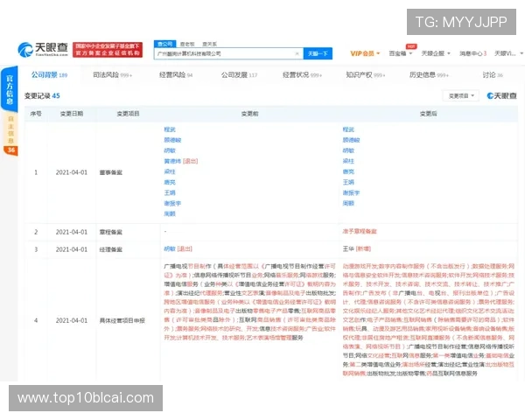Open 程武 in the 变更后 column

point(348,129)
